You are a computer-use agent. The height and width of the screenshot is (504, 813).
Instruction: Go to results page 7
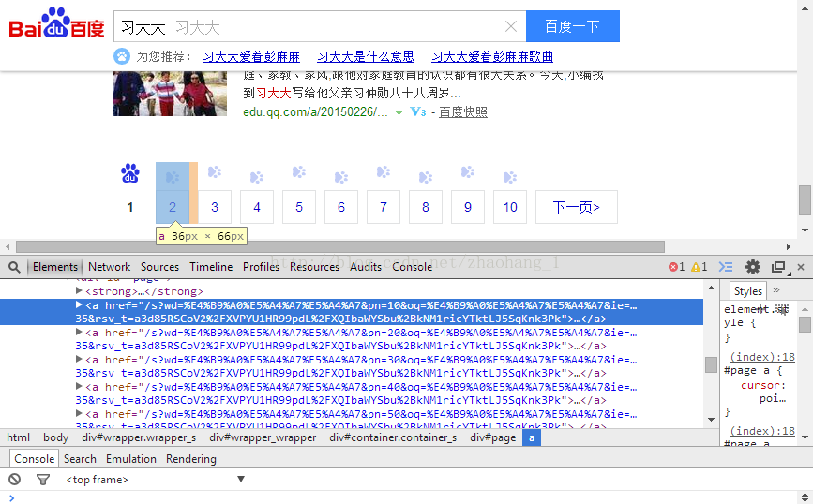384,207
